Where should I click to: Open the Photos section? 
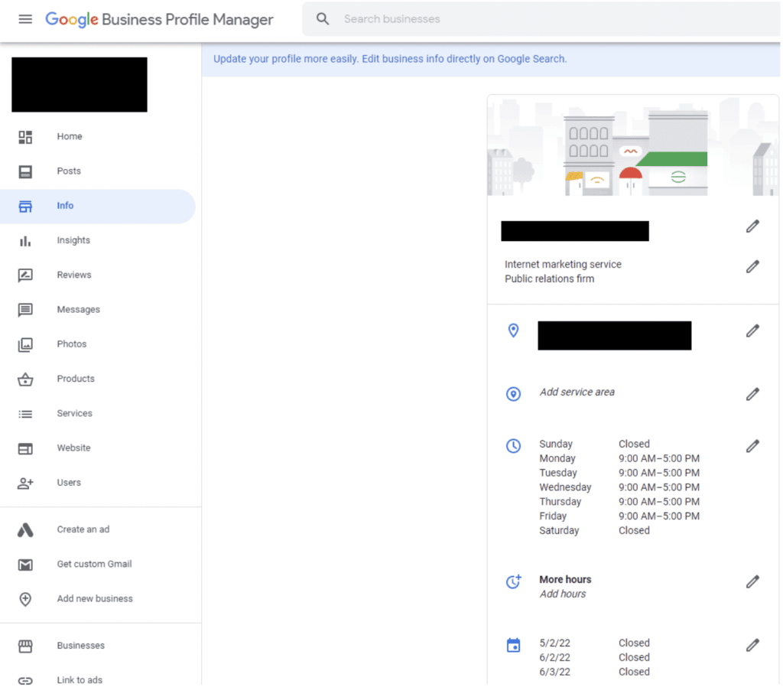(71, 344)
